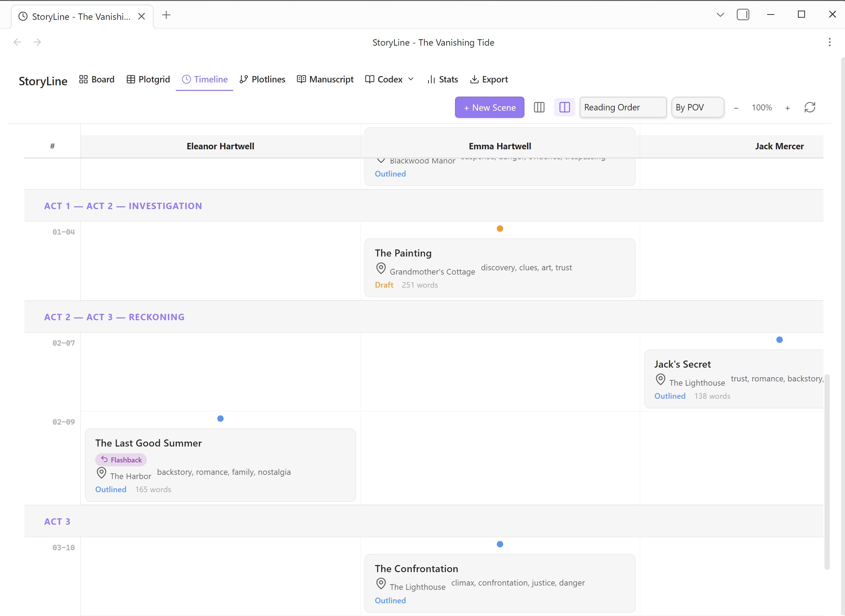Click the Flashback badge on Last Good Summer

121,460
